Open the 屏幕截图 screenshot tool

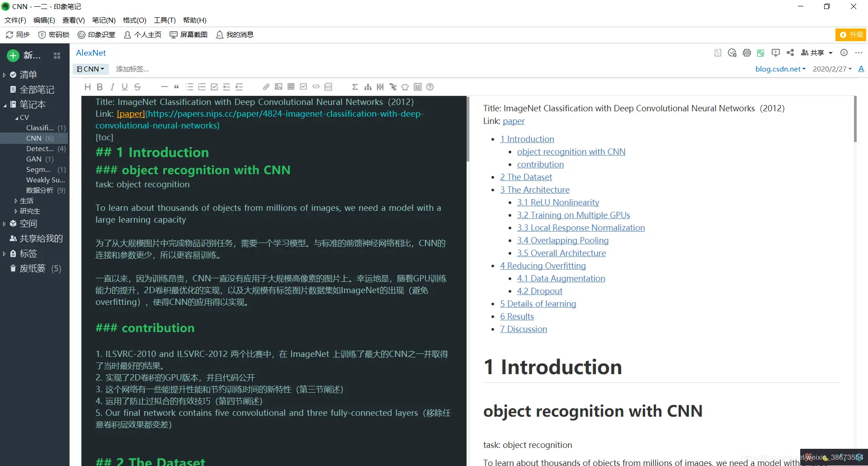189,35
